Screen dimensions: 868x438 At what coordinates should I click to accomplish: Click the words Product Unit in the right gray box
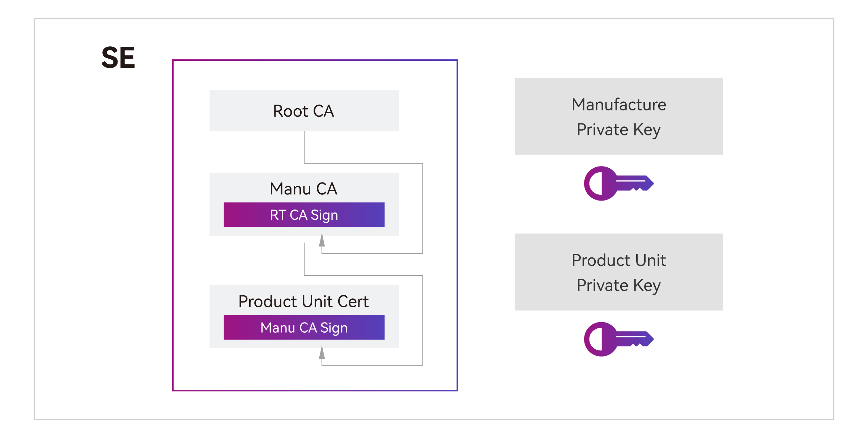[619, 260]
